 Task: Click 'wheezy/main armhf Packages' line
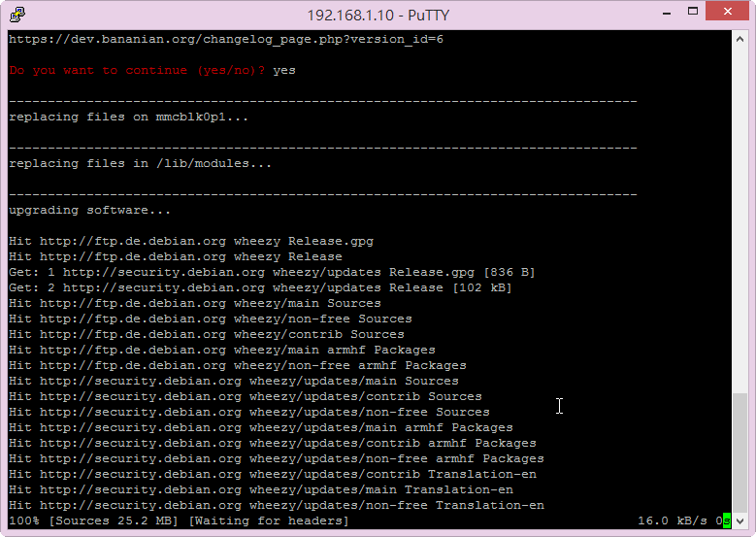point(222,350)
